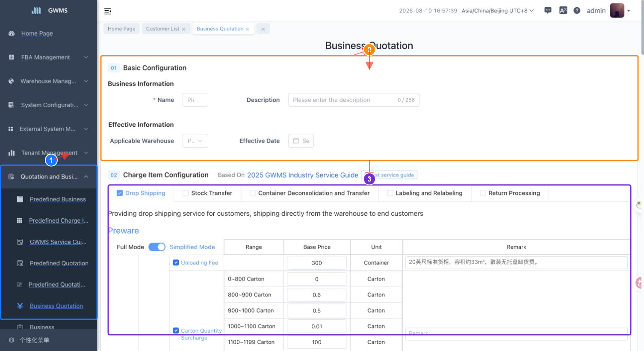Open Predefined Business in the sidebar
Screen dimensions: 644x351
click(58, 199)
